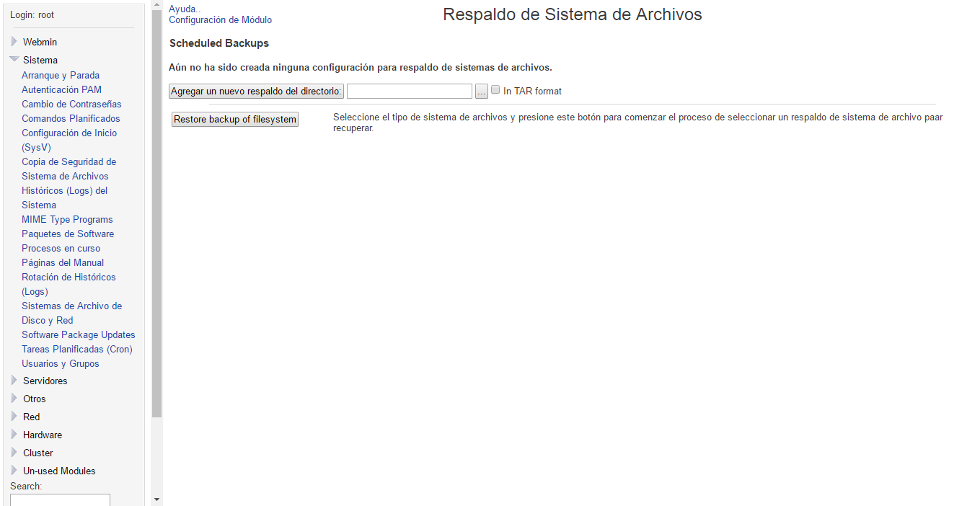The height and width of the screenshot is (506, 980).
Task: Open Usuarios y Grupos module
Action: [x=61, y=363]
